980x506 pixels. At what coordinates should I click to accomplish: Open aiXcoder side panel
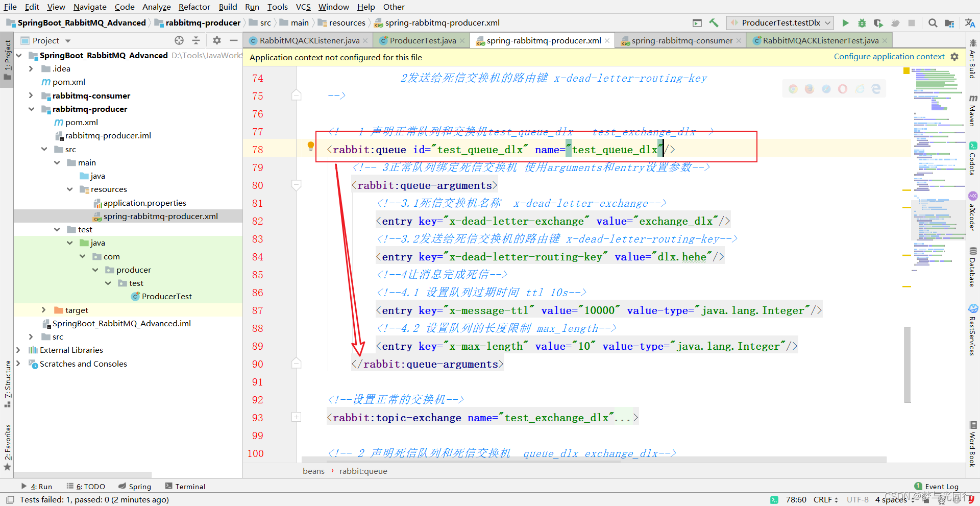click(973, 211)
